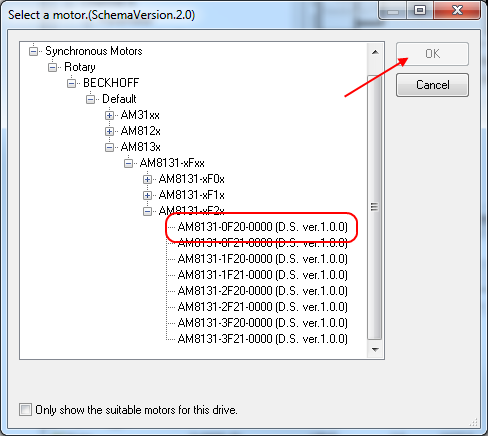
Task: Close the Select a motor dialog
Action: (x=457, y=10)
